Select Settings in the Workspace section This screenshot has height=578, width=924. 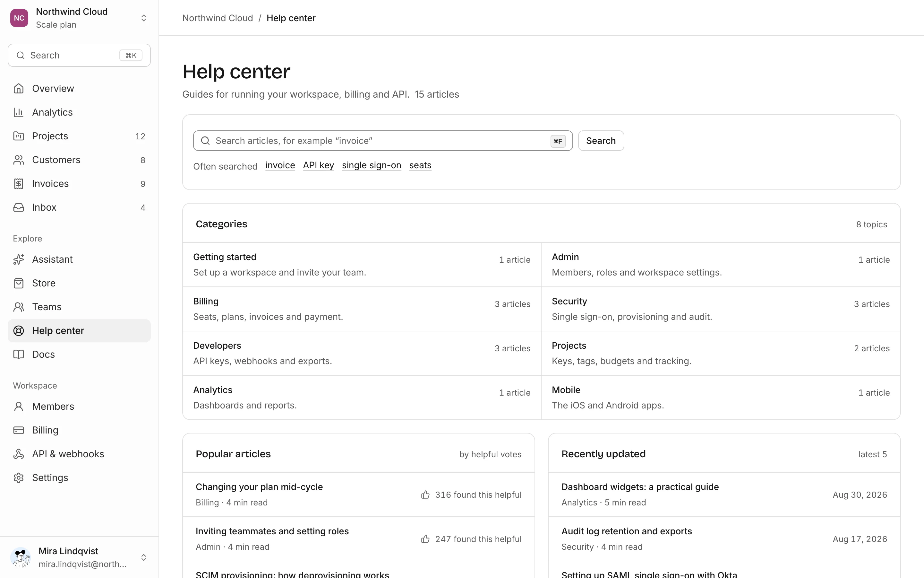click(x=79, y=478)
